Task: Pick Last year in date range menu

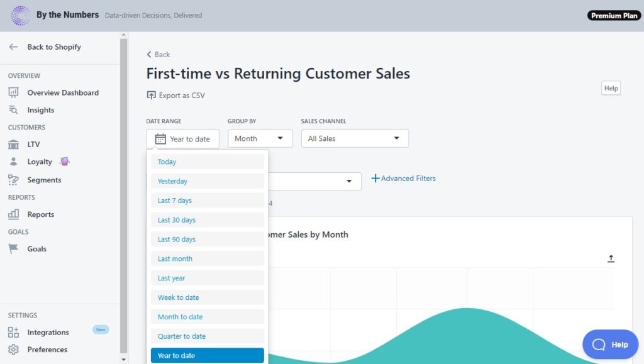Action: pyautogui.click(x=207, y=278)
